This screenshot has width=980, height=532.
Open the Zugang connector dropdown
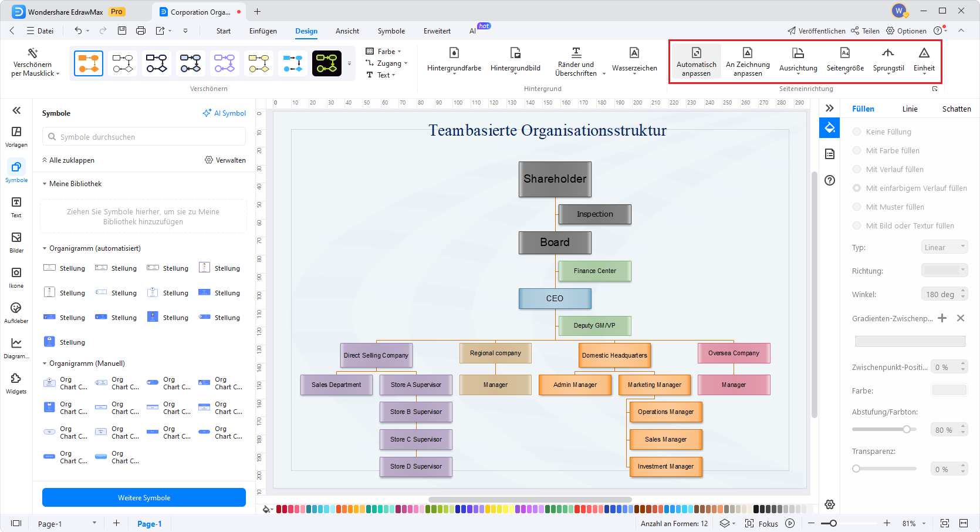tap(387, 63)
